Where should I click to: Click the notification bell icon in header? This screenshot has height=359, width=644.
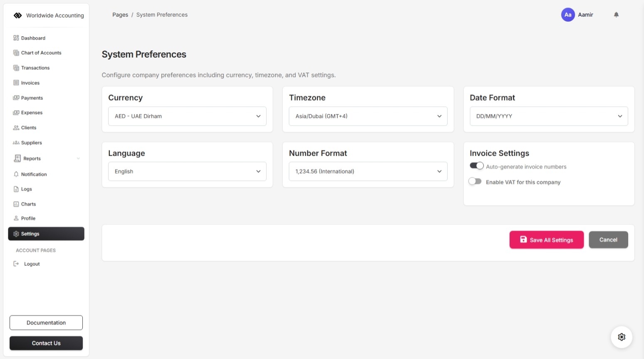click(616, 15)
